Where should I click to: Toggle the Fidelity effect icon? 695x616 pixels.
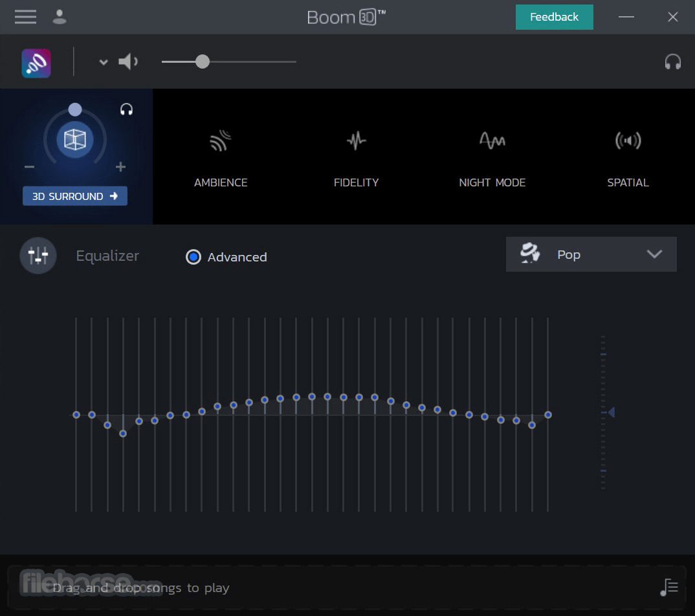[x=357, y=140]
